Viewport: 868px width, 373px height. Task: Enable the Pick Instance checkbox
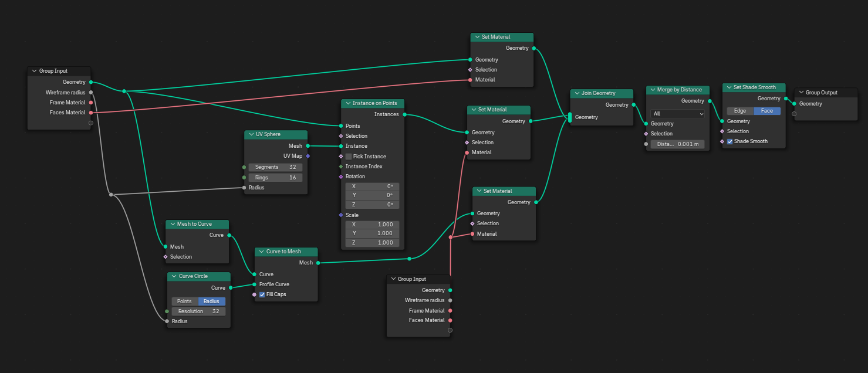click(349, 157)
